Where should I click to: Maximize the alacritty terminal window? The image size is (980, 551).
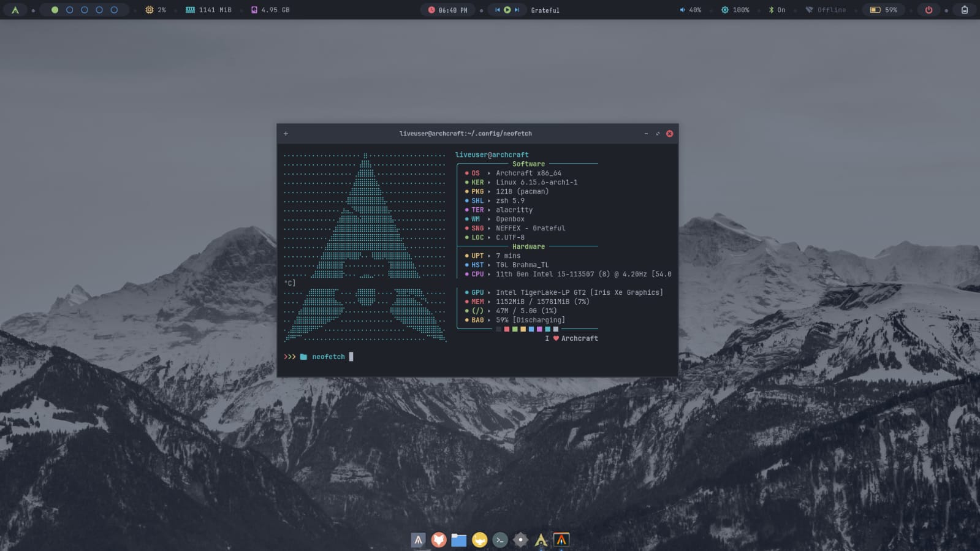point(658,134)
